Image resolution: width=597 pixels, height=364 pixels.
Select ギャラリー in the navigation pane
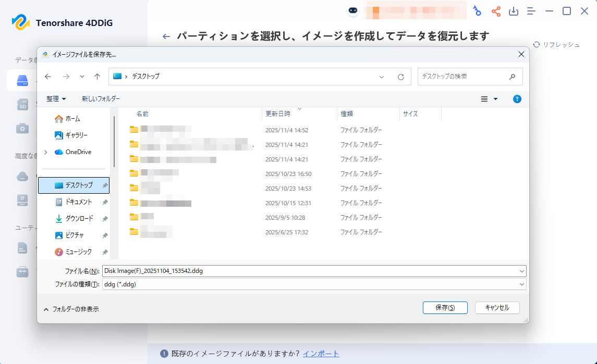[73, 135]
